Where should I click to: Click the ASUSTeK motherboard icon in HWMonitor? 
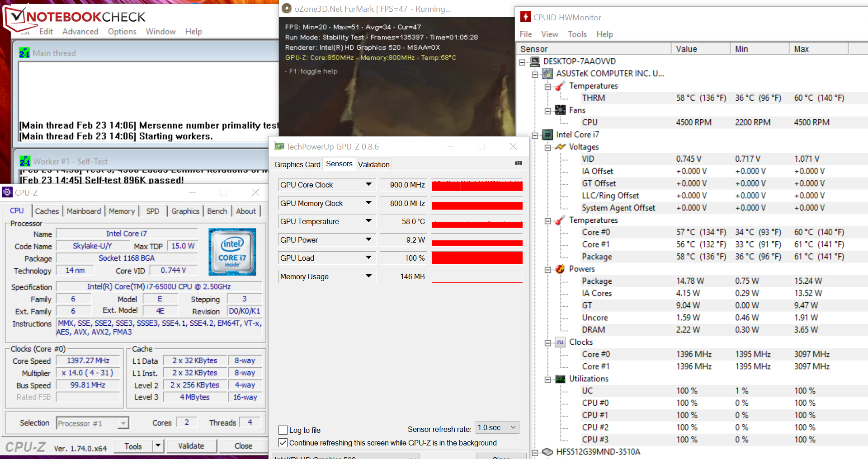pos(547,73)
